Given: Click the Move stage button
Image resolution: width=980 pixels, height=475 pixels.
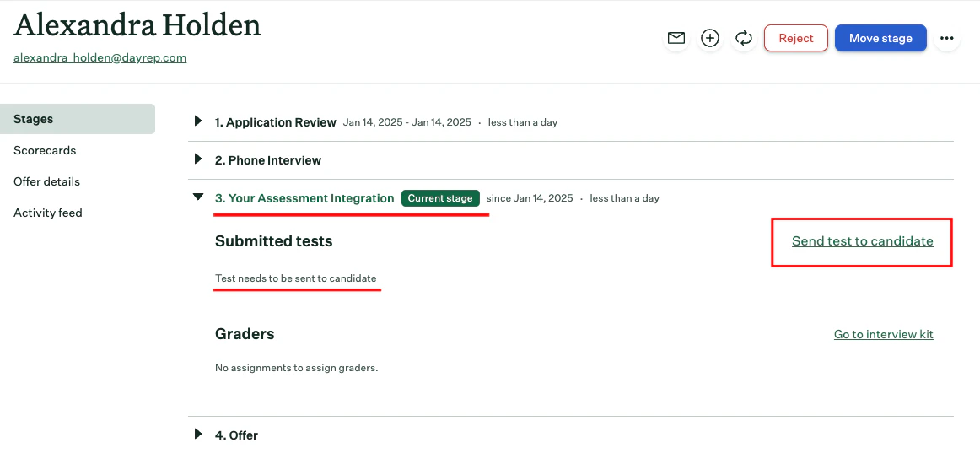Looking at the screenshot, I should point(880,38).
